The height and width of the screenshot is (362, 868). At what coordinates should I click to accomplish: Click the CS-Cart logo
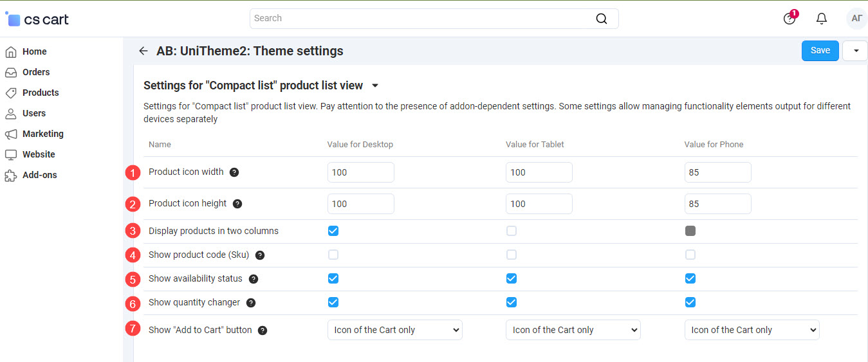(37, 19)
